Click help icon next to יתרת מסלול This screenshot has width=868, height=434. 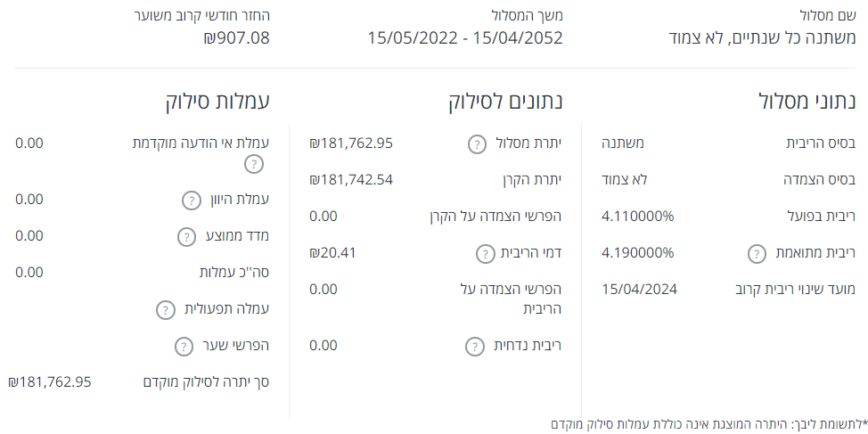pos(477,143)
